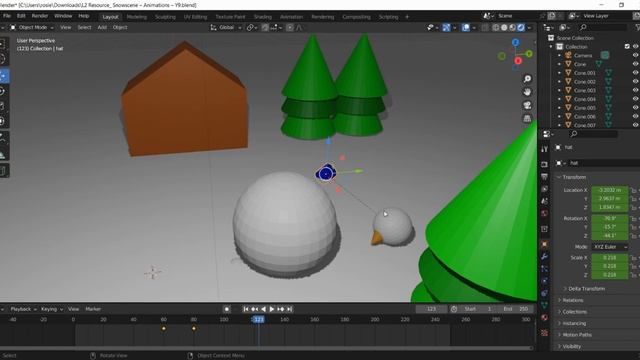Uncheck the Collection exclude checkbox
This screenshot has height=360, width=640.
(x=627, y=47)
